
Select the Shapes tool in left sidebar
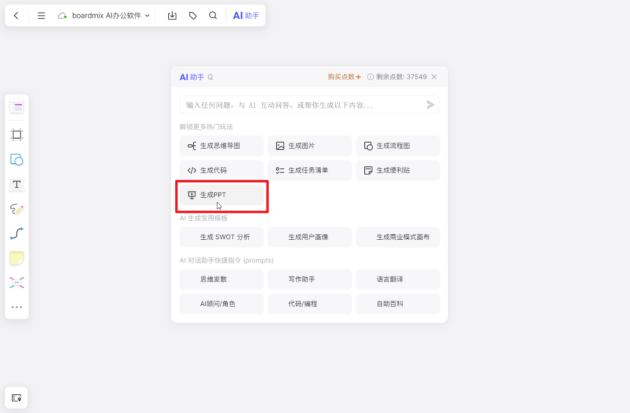(17, 159)
